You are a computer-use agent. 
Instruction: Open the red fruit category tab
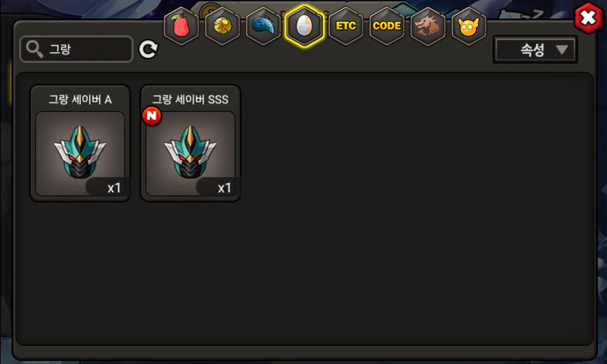coord(181,26)
